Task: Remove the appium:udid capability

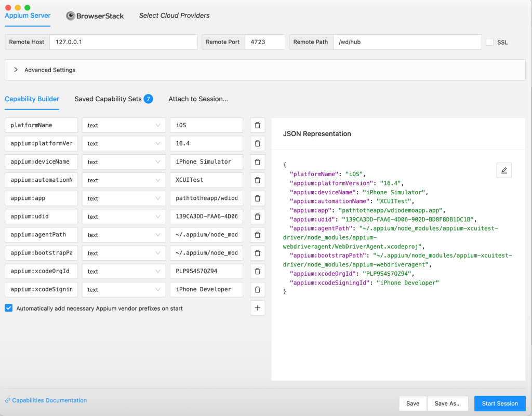Action: pyautogui.click(x=257, y=217)
